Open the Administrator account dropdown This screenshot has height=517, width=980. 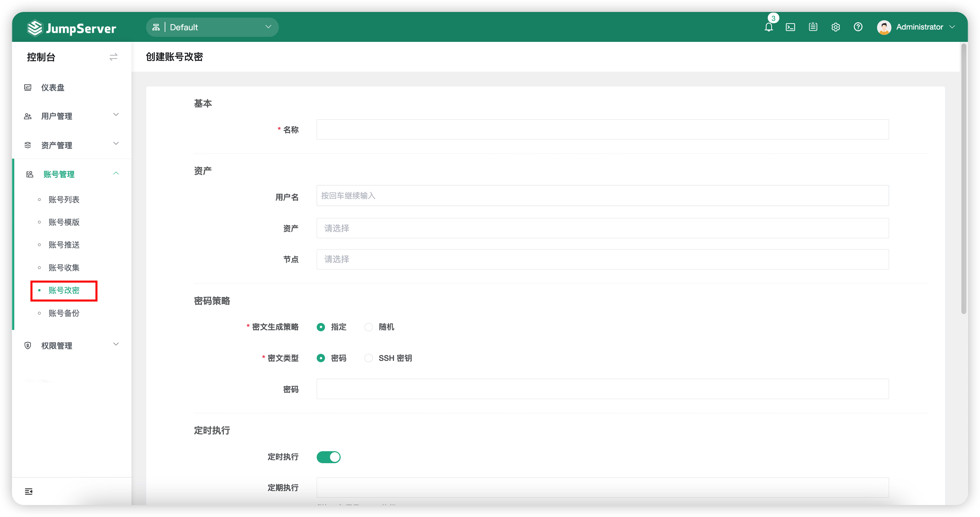[x=918, y=27]
